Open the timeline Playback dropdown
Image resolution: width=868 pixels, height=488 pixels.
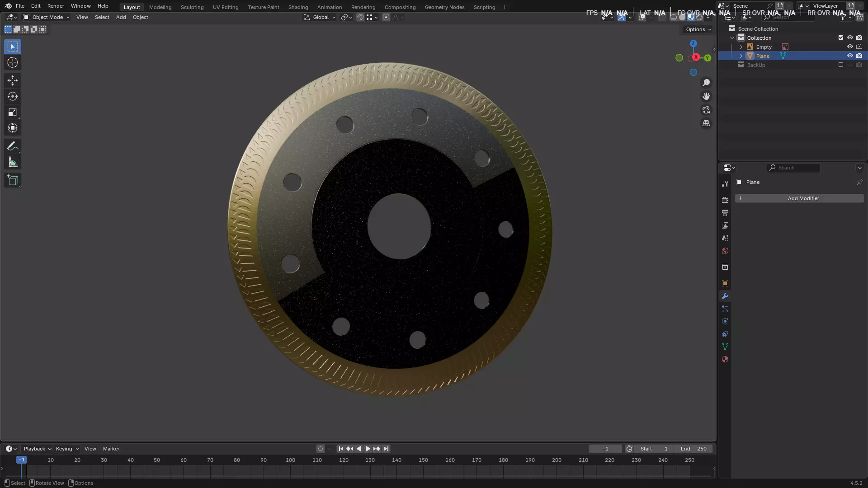(37, 449)
